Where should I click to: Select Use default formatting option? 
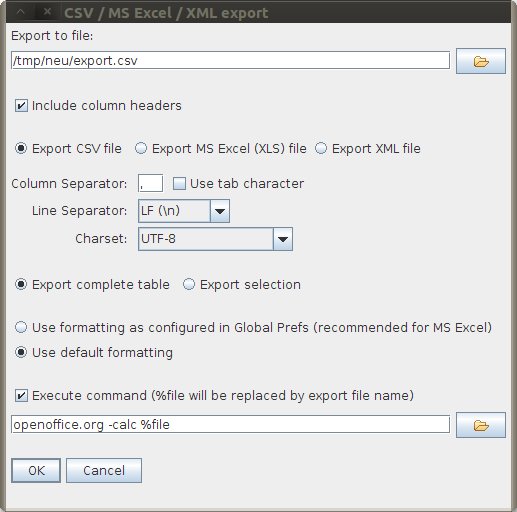point(21,352)
